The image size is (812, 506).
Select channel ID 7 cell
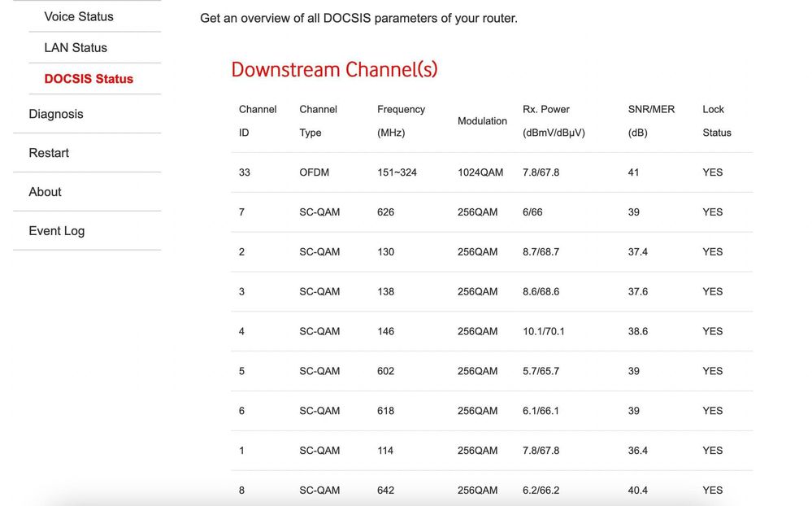click(241, 212)
